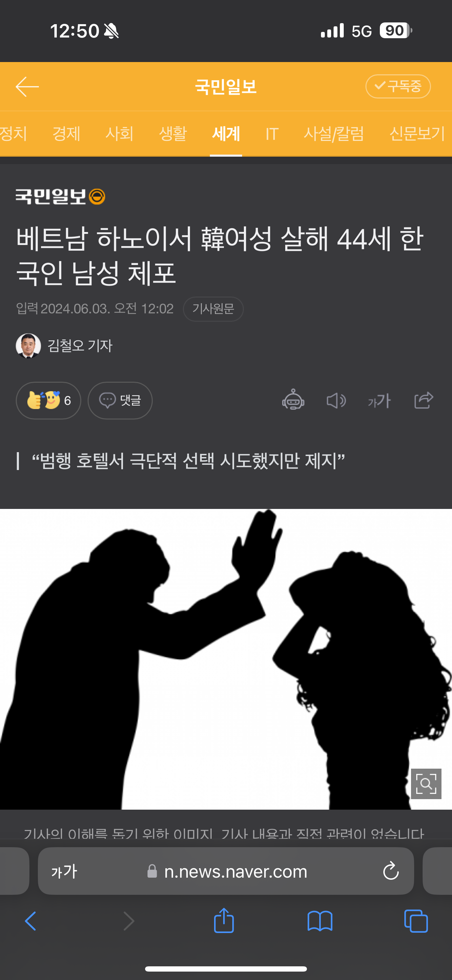The height and width of the screenshot is (980, 452).
Task: Toggle the 구독중 subscription button
Action: [398, 86]
